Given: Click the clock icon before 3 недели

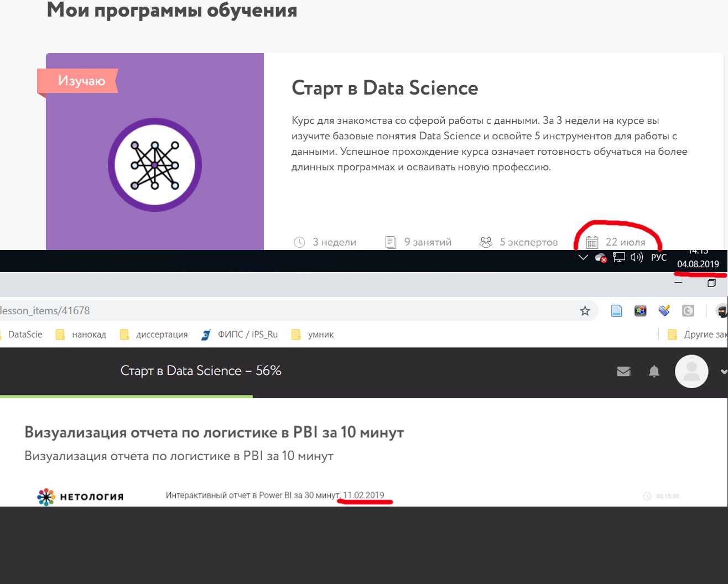Looking at the screenshot, I should click(299, 241).
